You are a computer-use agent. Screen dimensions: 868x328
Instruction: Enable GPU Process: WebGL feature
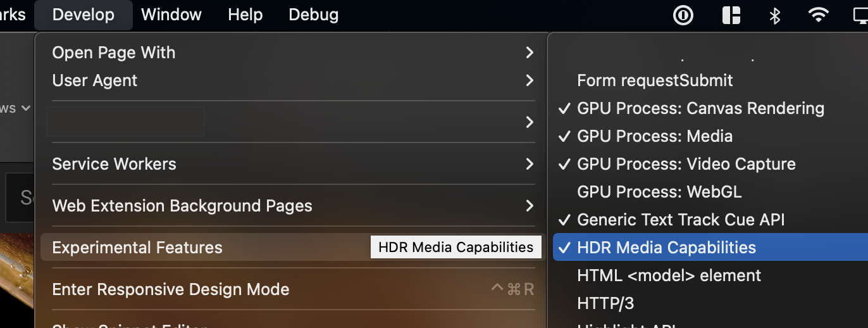point(659,192)
